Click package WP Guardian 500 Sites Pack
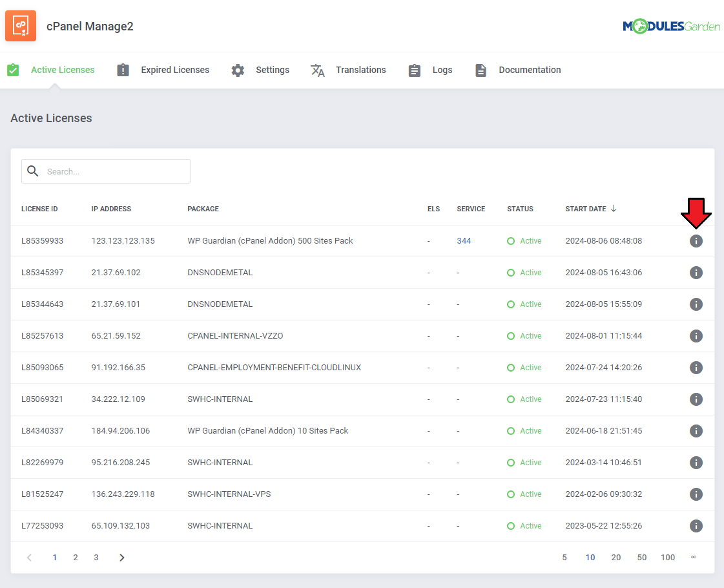 (x=270, y=240)
